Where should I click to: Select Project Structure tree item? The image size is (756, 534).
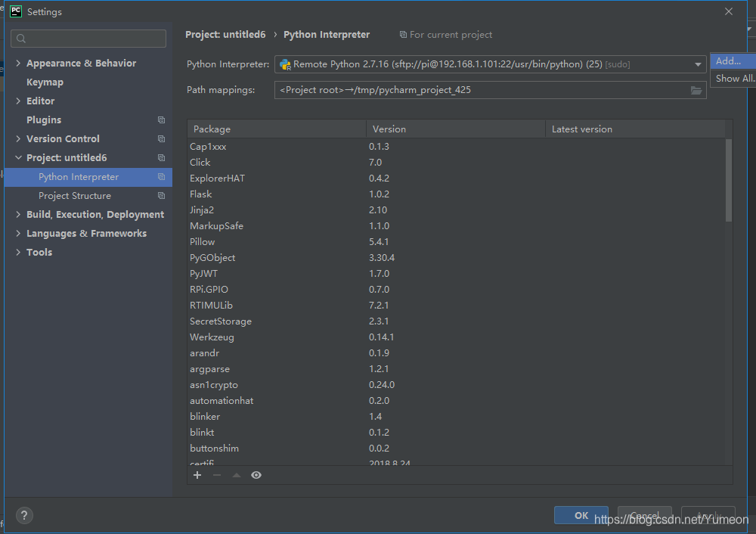coord(88,196)
